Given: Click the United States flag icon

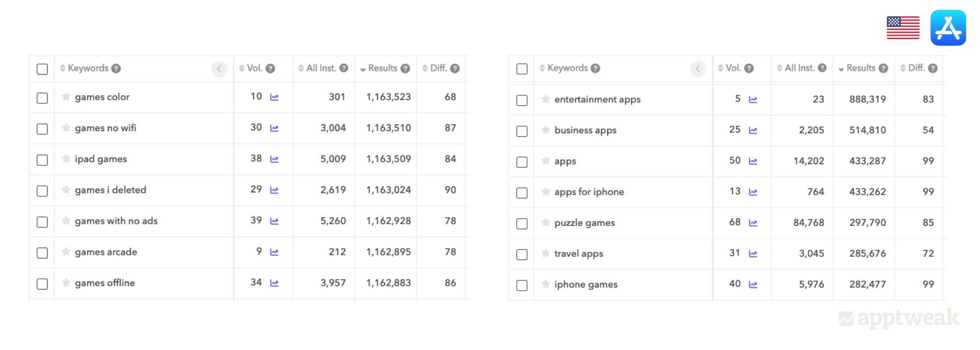Looking at the screenshot, I should pyautogui.click(x=903, y=28).
